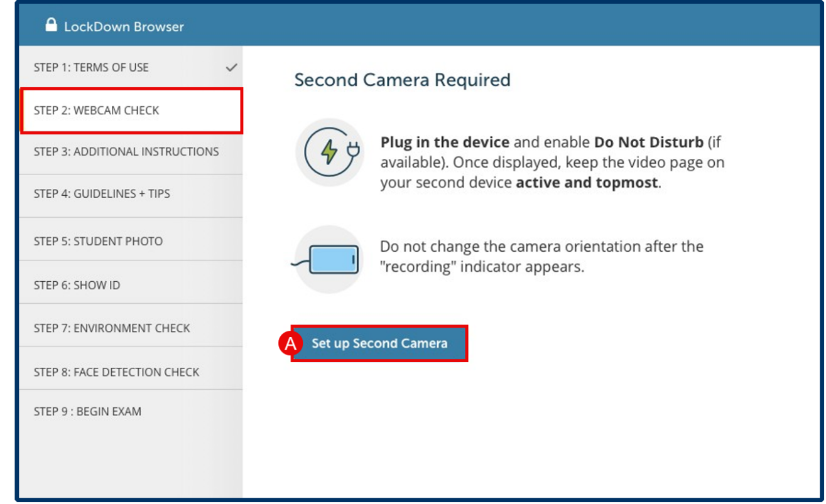
Task: Select Step 8: Face Detection Check
Action: pyautogui.click(x=131, y=370)
